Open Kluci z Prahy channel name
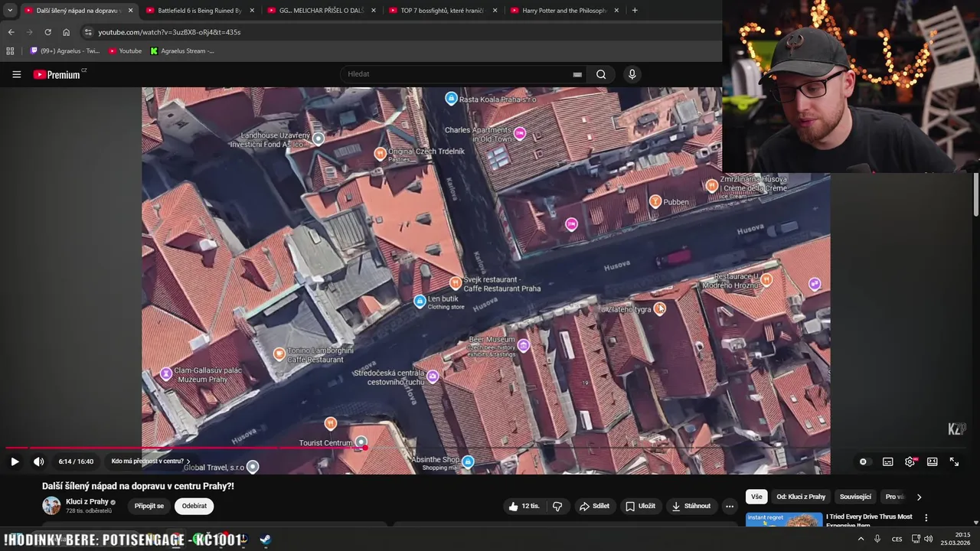Screen dimensions: 980x551 [x=87, y=502]
